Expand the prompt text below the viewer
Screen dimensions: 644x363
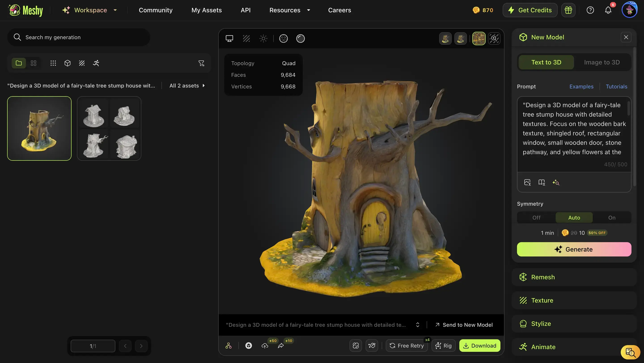417,325
